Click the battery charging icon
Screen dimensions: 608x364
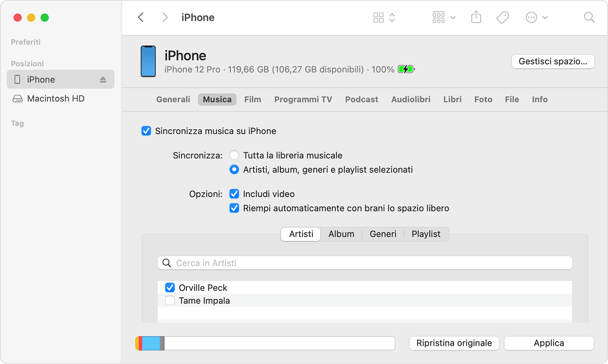coord(406,69)
